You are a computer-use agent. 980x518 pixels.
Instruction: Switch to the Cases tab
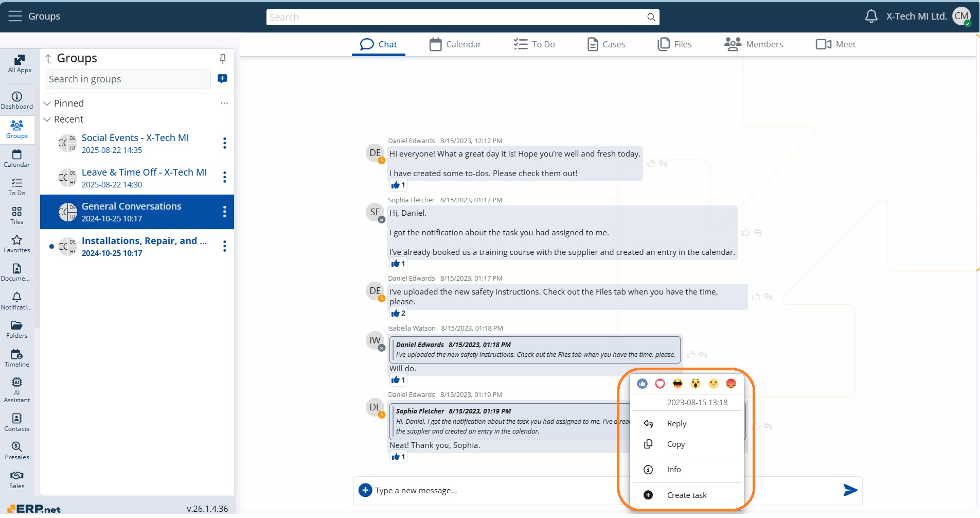tap(606, 44)
